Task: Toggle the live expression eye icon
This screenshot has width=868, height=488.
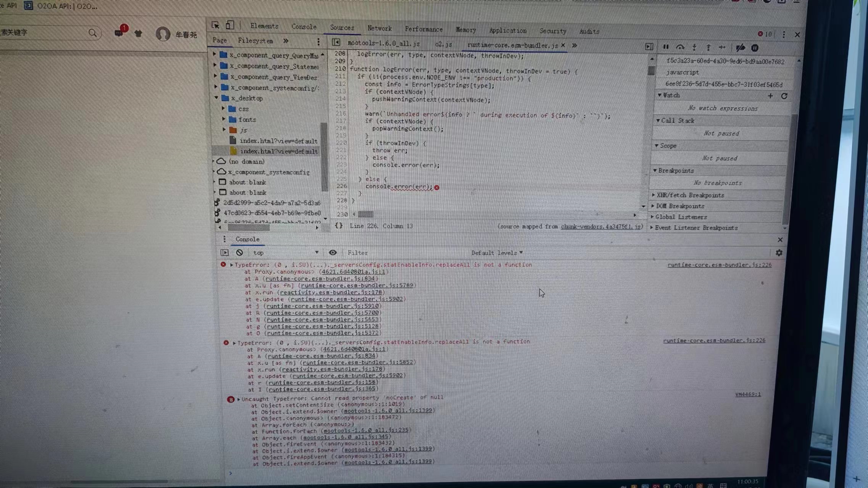Action: (x=333, y=253)
